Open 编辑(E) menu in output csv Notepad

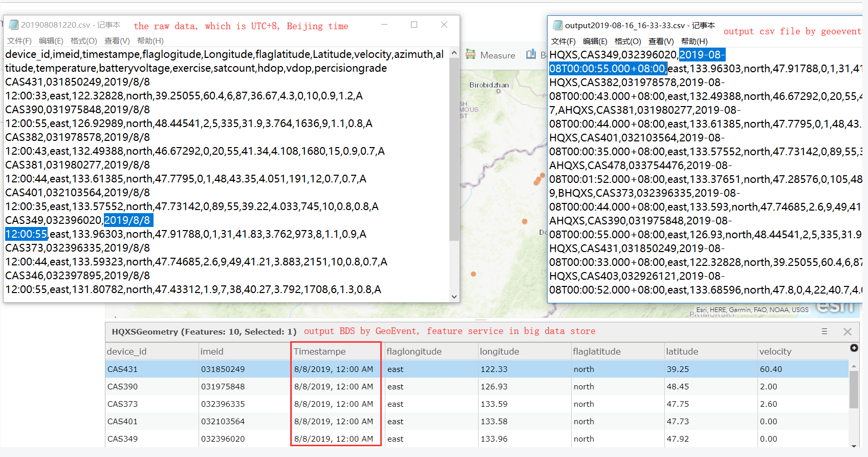pyautogui.click(x=595, y=41)
